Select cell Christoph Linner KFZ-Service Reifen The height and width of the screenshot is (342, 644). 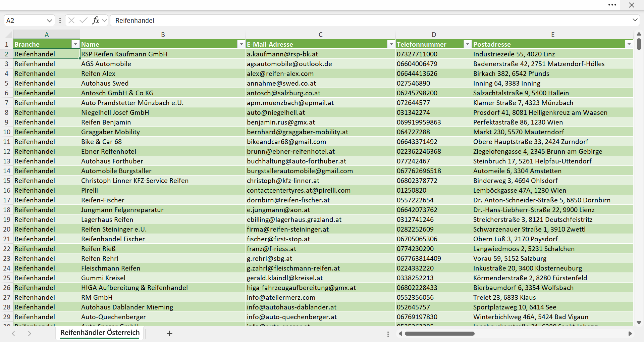tap(163, 181)
